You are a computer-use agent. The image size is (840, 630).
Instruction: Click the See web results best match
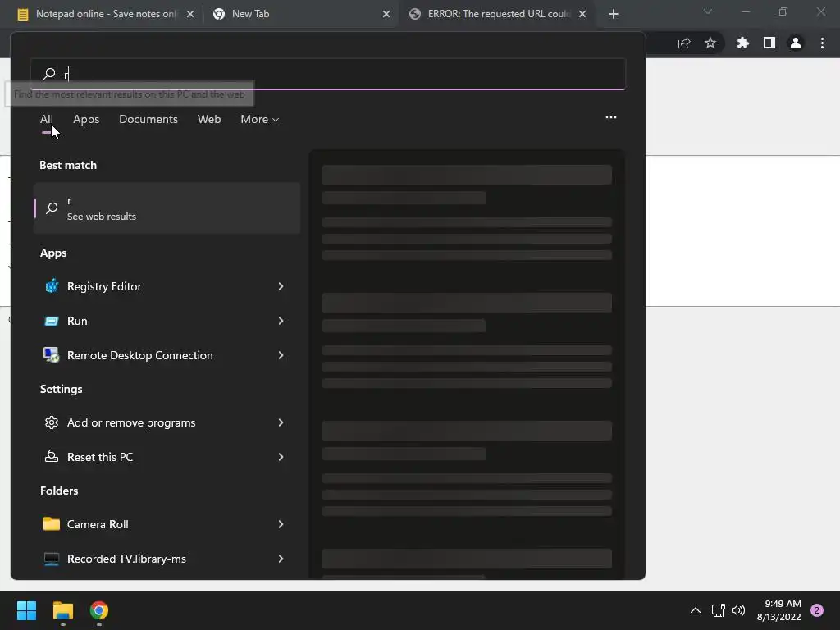[167, 208]
